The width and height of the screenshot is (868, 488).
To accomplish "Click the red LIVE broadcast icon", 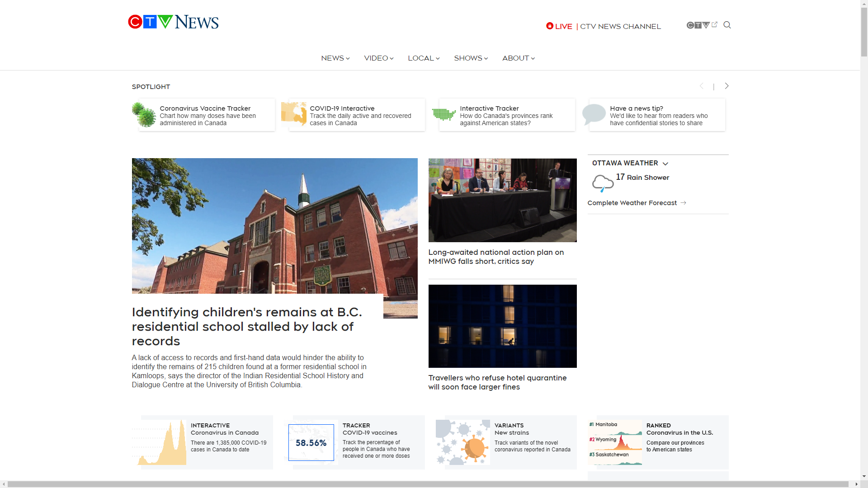I will (550, 26).
